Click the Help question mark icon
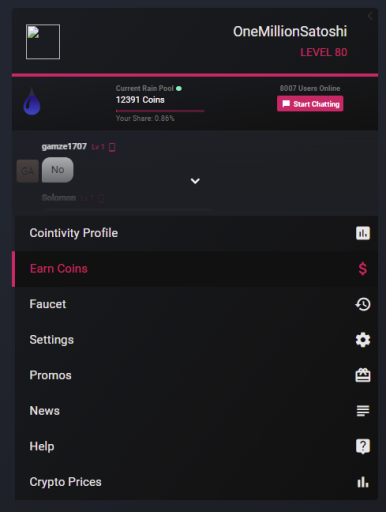 coord(363,446)
